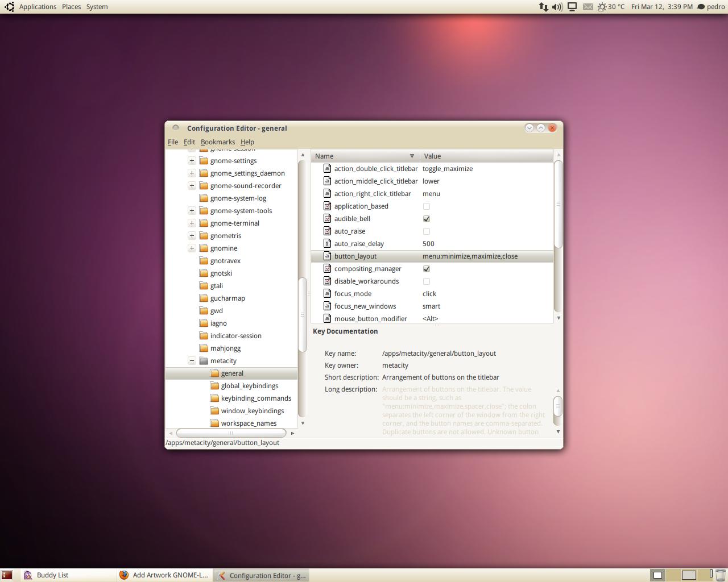Click the tree pane horizontal scrollbar thumb
This screenshot has width=728, height=582.
[231, 433]
